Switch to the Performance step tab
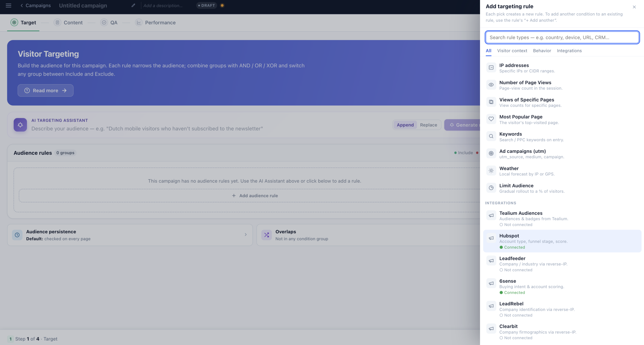 [x=155, y=23]
